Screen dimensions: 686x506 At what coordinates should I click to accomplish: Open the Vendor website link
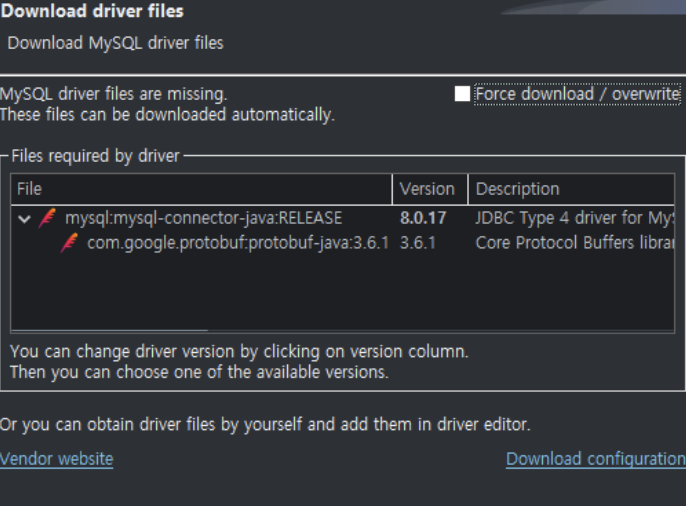tap(56, 459)
